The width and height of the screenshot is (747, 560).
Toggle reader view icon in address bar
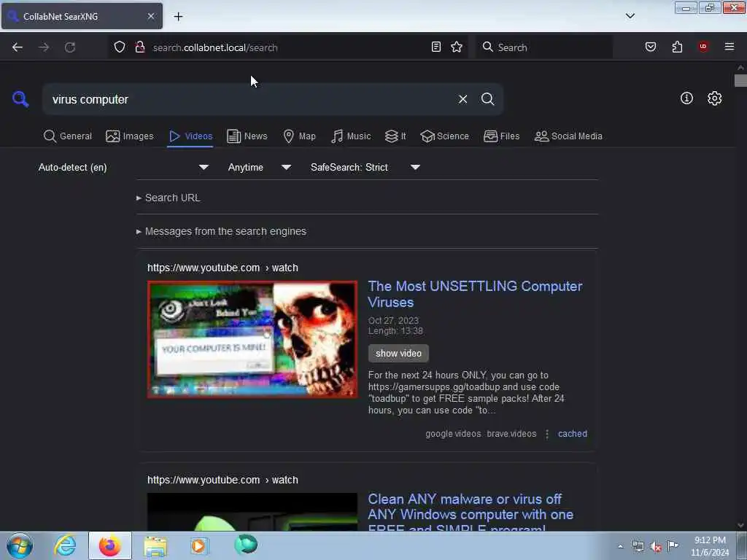[x=436, y=47]
